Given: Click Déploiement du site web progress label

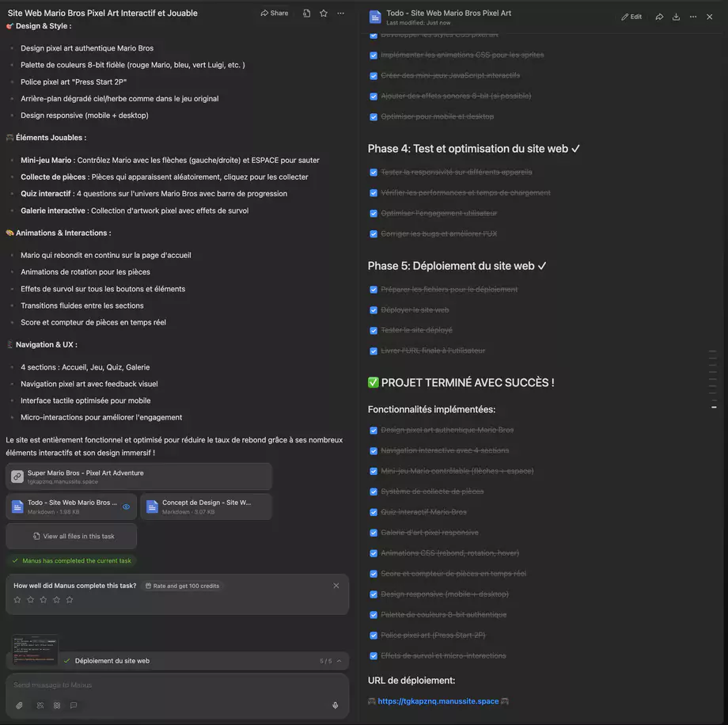Looking at the screenshot, I should click(112, 661).
